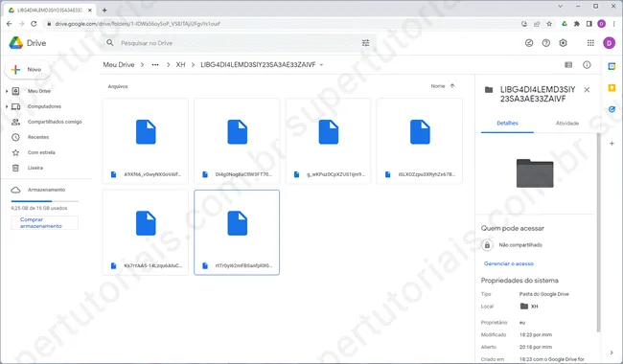Click Gerenciar o acesso link

click(509, 263)
